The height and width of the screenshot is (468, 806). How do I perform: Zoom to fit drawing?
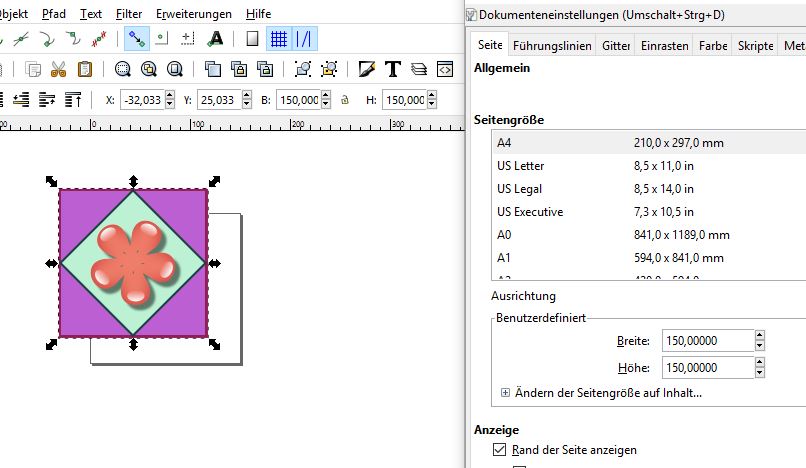click(149, 69)
